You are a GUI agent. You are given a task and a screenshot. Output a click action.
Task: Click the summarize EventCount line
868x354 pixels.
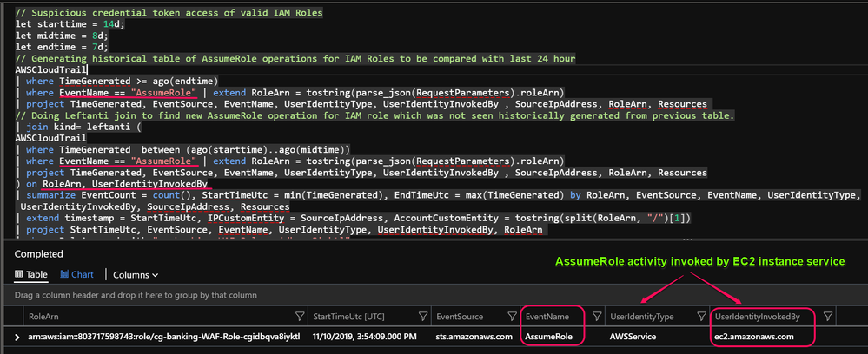(437, 195)
